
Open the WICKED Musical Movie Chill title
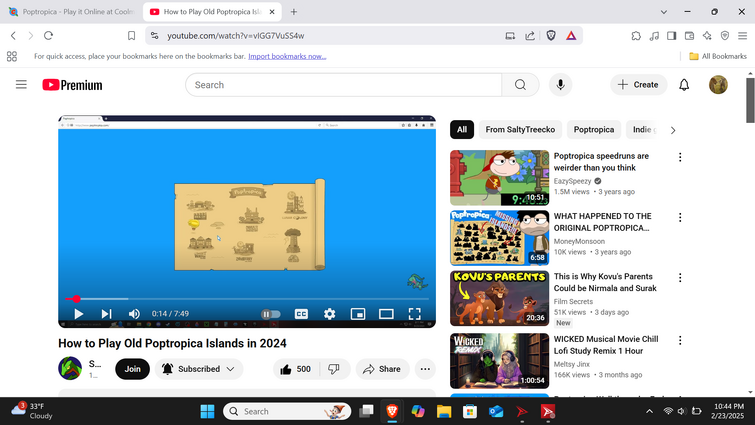coord(606,345)
